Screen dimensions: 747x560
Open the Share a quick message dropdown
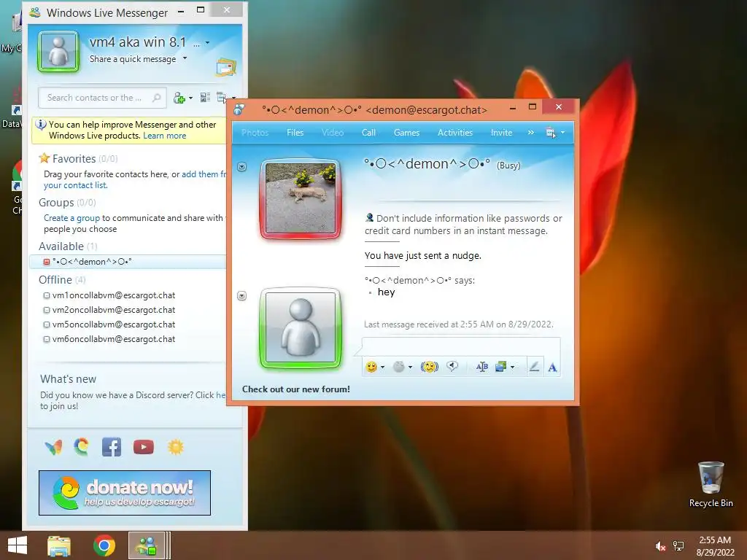(185, 58)
